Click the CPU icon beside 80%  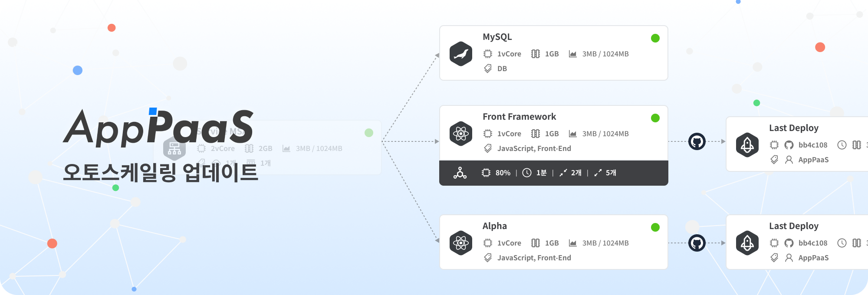486,173
